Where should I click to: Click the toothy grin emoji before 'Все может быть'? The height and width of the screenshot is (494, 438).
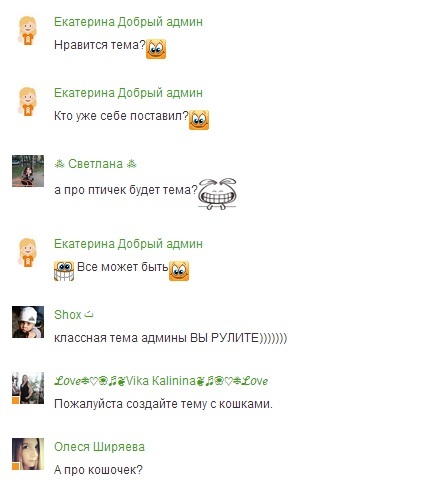[64, 271]
